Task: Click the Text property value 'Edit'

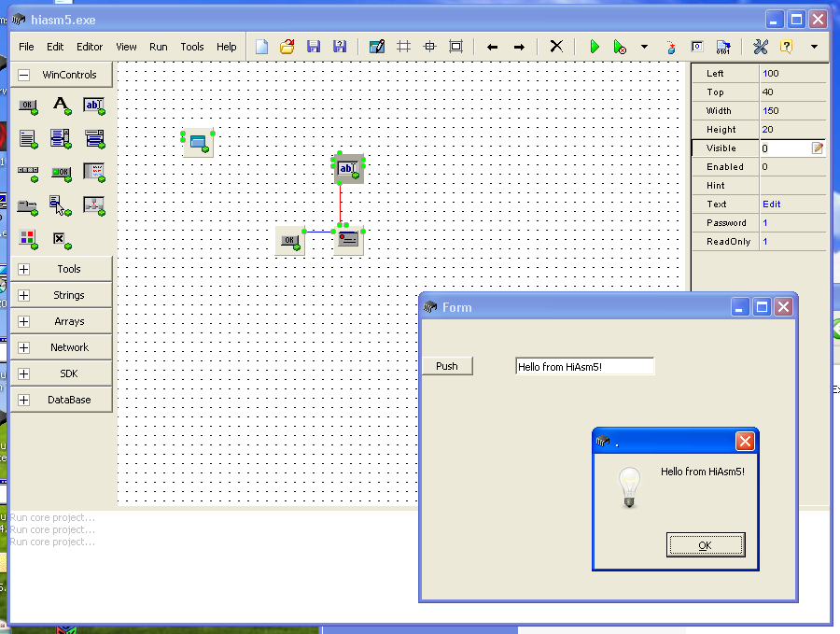Action: pyautogui.click(x=772, y=204)
